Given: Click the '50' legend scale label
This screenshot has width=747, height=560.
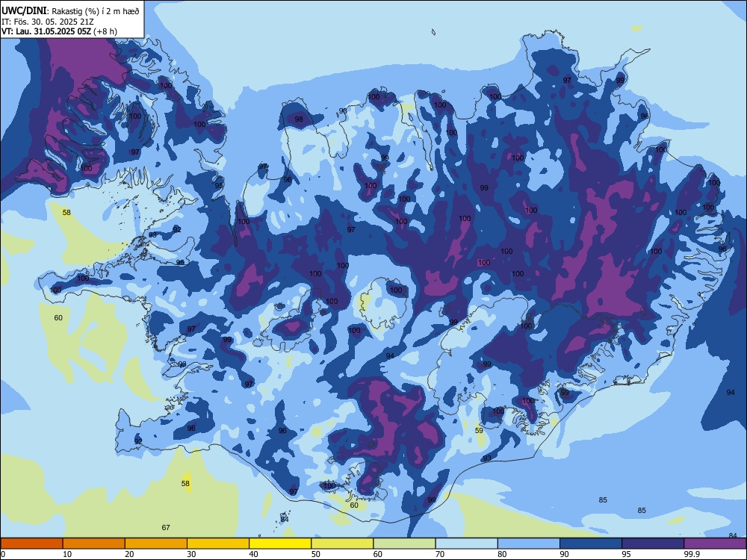Looking at the screenshot, I should click(x=315, y=554).
